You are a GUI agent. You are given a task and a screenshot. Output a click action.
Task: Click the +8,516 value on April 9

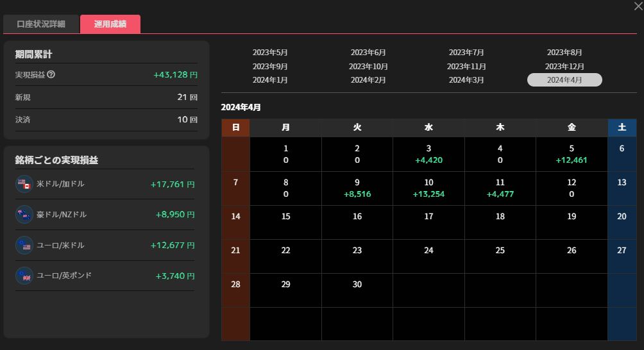357,194
